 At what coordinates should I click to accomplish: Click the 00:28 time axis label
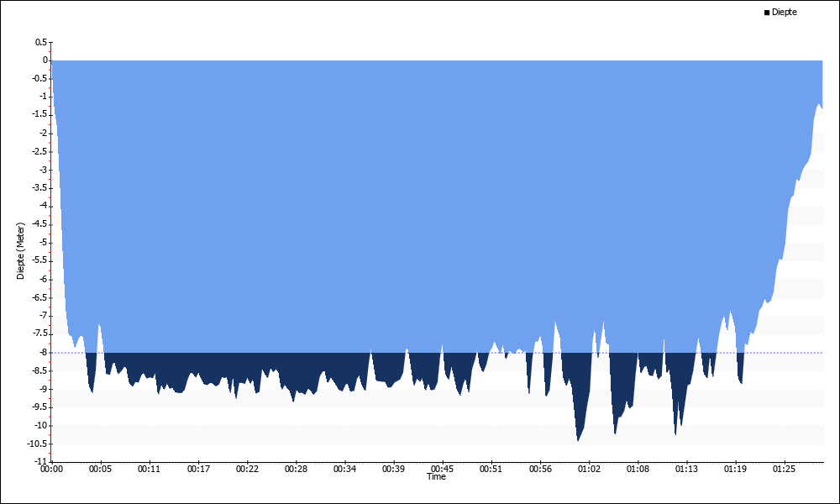click(296, 469)
